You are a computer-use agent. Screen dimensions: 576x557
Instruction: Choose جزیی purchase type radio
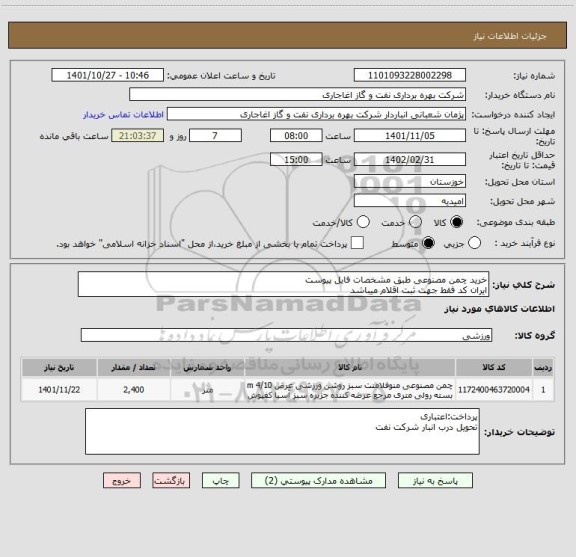[474, 243]
